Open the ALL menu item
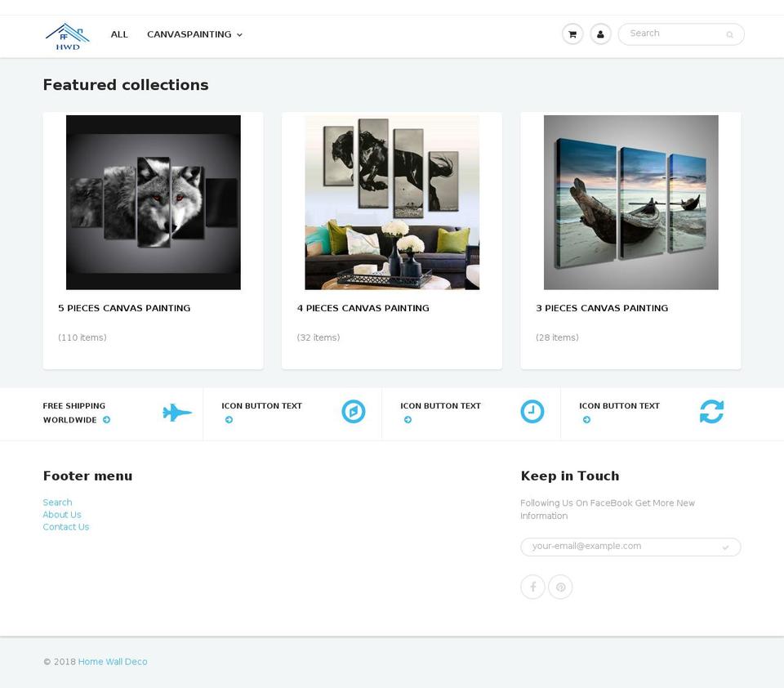Viewport: 784px width, 688px height. tap(119, 34)
